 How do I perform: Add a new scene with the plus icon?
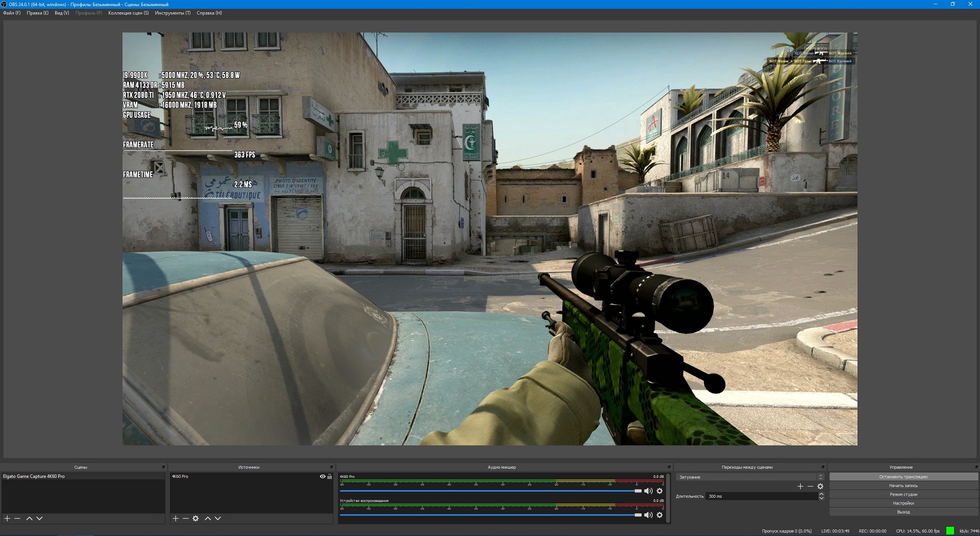point(7,518)
